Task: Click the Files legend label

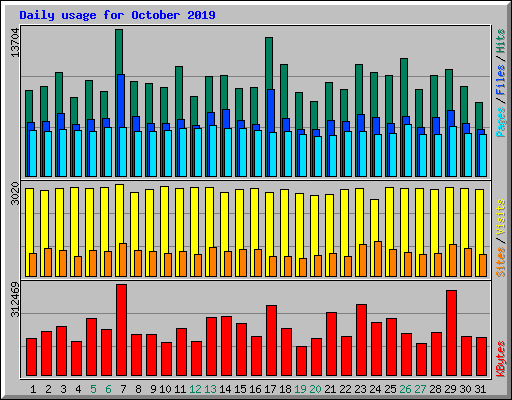Action: [501, 79]
